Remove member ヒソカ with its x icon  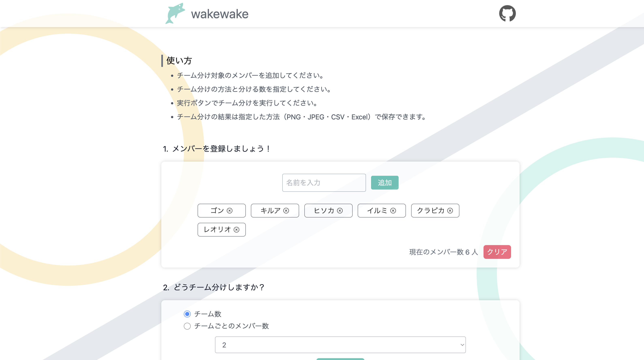tap(340, 211)
